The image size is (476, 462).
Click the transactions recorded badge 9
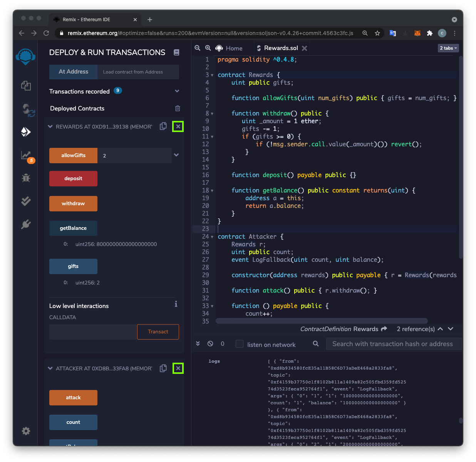[x=118, y=90]
